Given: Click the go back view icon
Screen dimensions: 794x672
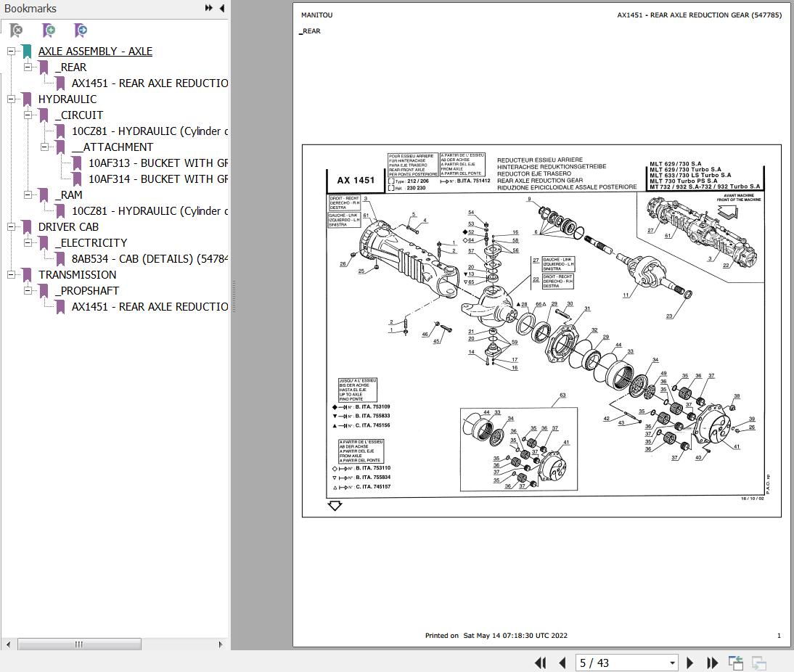Looking at the screenshot, I should [736, 663].
